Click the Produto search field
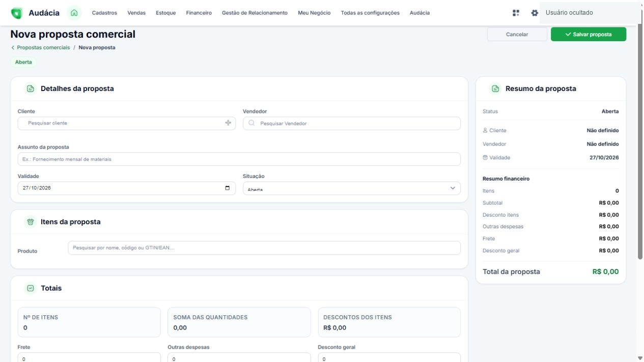The height and width of the screenshot is (362, 644). tap(264, 248)
